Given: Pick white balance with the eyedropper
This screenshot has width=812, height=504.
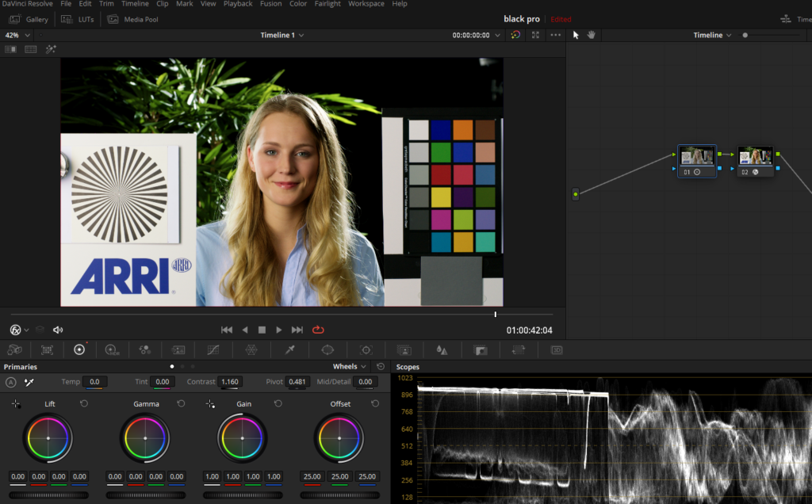Looking at the screenshot, I should (x=29, y=382).
